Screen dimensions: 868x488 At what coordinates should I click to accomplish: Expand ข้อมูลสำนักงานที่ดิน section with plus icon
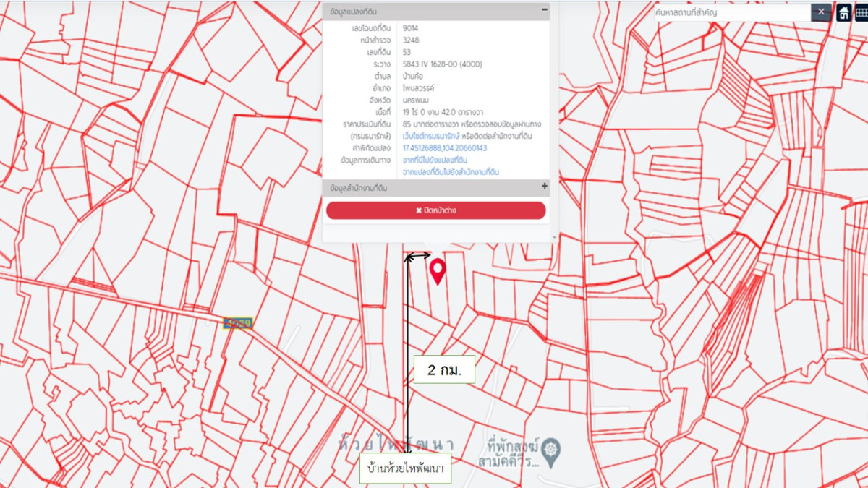[544, 187]
